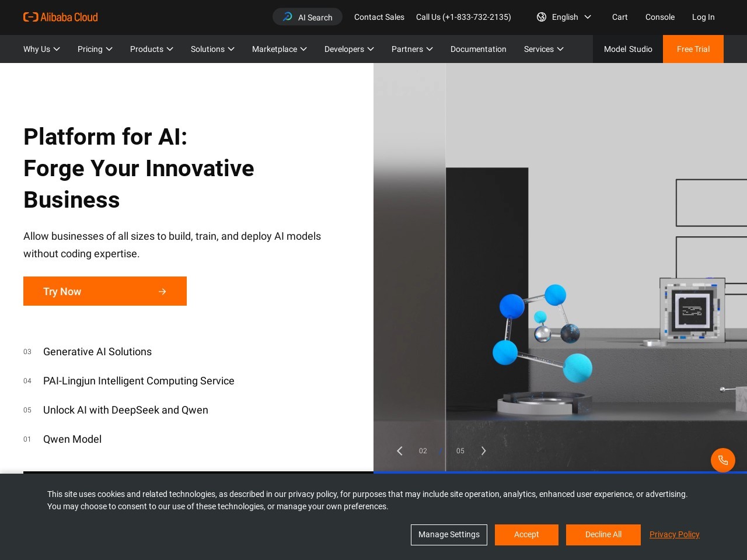Click the orange phone contact bubble
This screenshot has width=747, height=560.
click(723, 460)
